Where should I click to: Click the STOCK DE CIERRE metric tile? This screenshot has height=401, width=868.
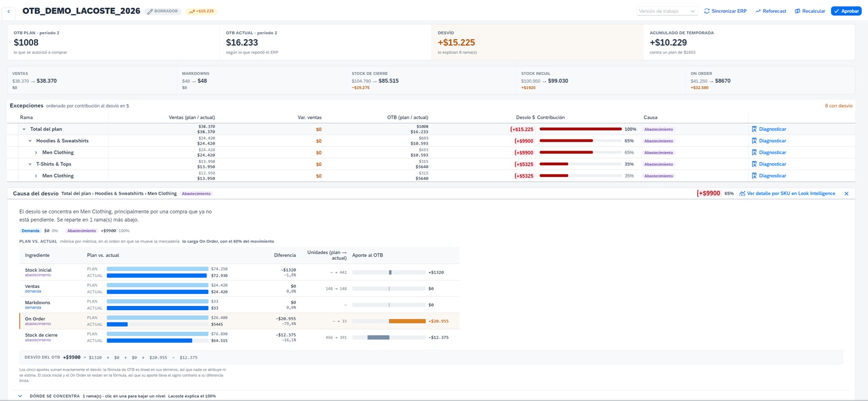[431, 81]
